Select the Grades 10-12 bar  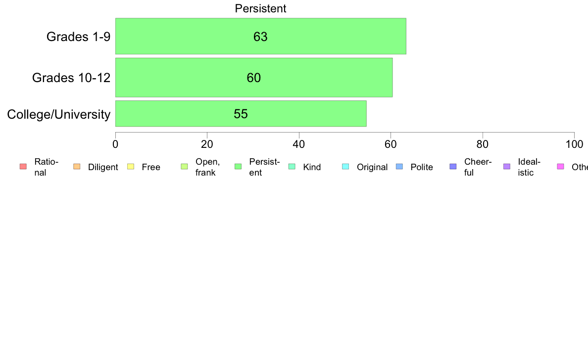tap(254, 78)
